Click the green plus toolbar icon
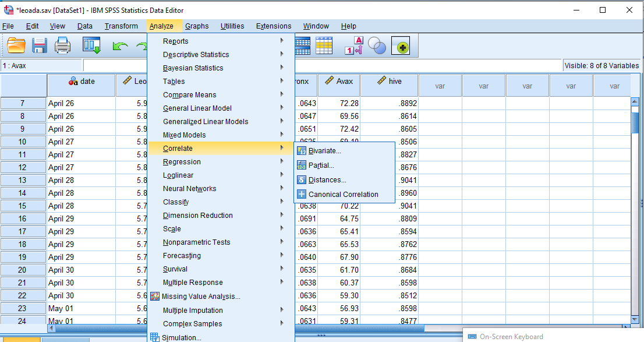 pyautogui.click(x=401, y=45)
